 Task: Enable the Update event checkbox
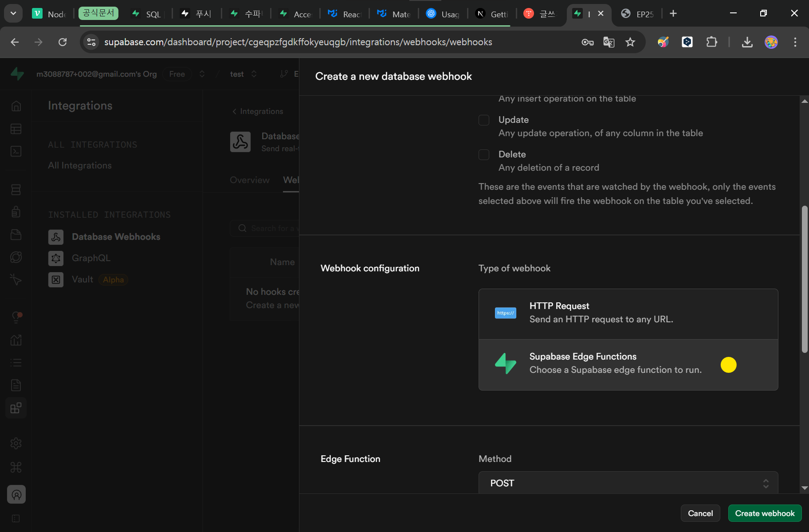(x=484, y=120)
